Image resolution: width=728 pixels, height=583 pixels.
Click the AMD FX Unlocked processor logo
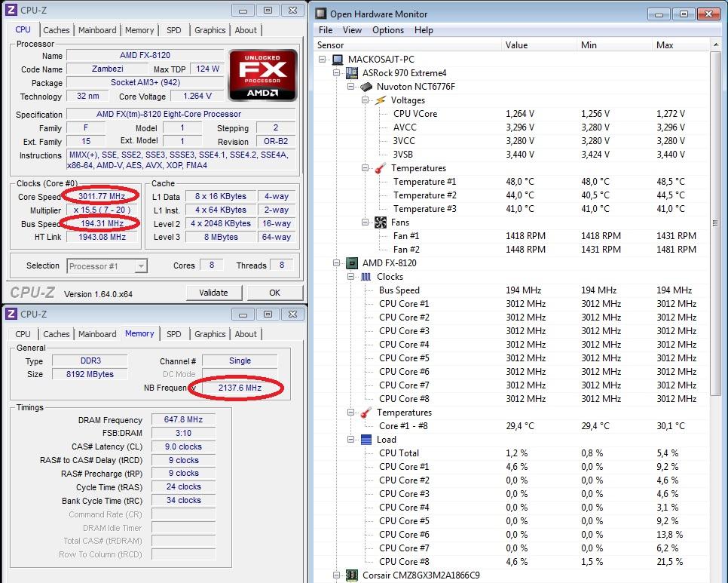click(x=263, y=75)
